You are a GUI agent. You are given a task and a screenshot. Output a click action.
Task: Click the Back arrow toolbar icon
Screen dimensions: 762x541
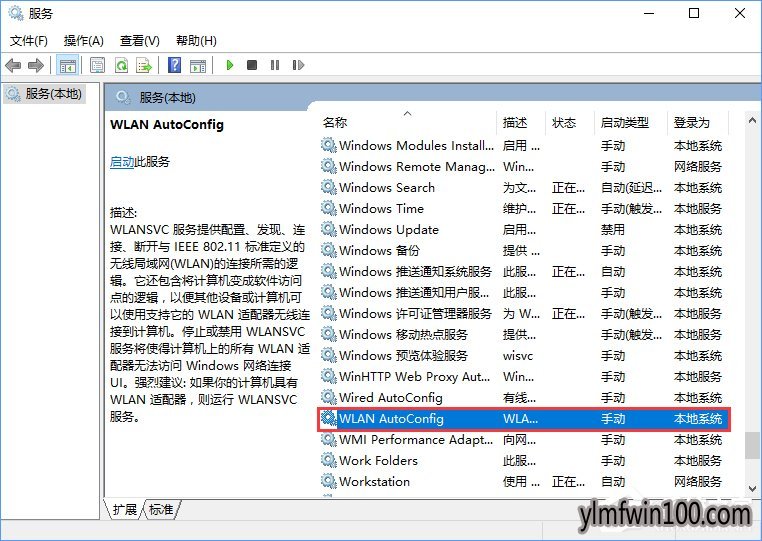(13, 65)
